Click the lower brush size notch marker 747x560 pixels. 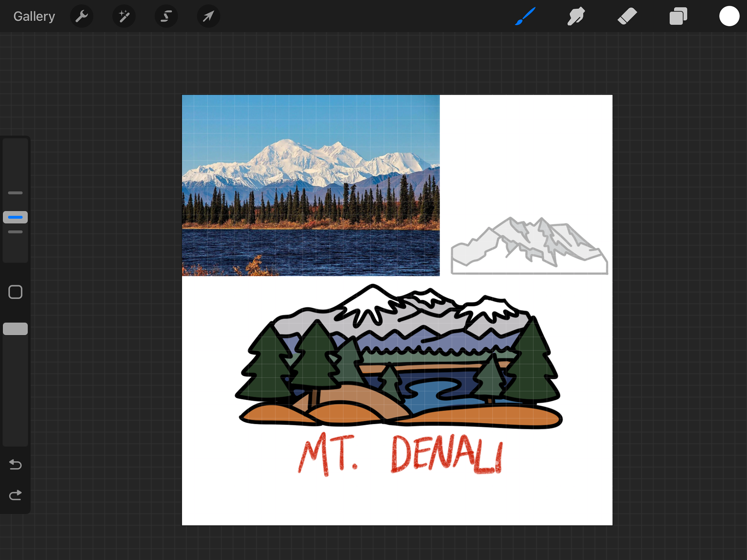pos(15,232)
